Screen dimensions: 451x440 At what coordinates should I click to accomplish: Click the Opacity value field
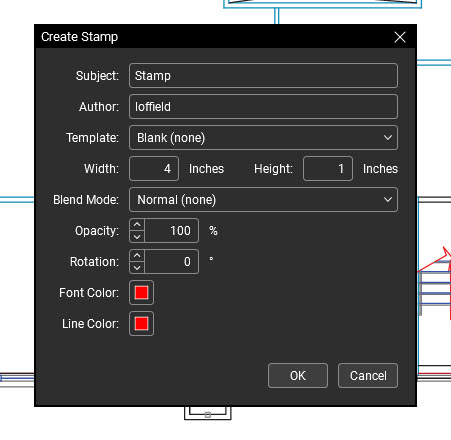[172, 231]
